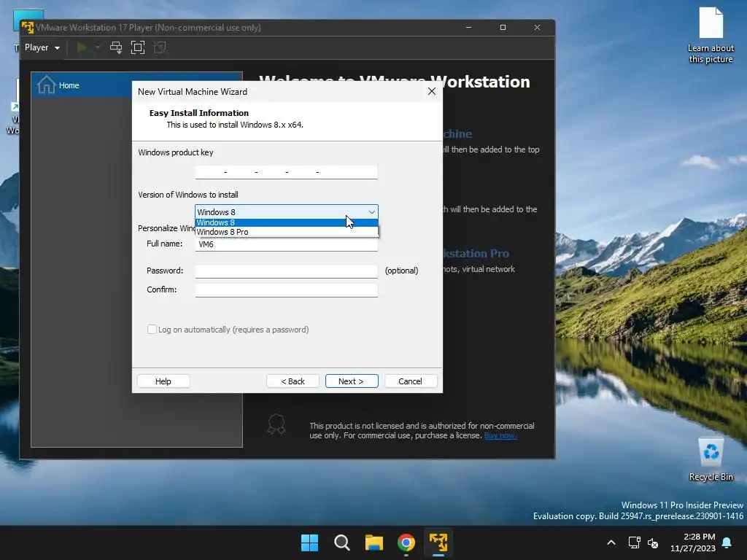Expand the power options arrow beside play
747x560 pixels.
point(97,47)
